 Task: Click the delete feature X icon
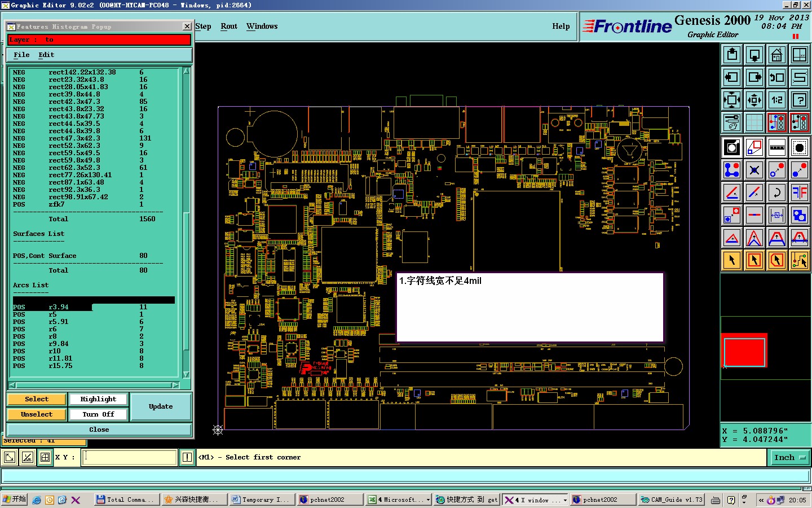(754, 170)
